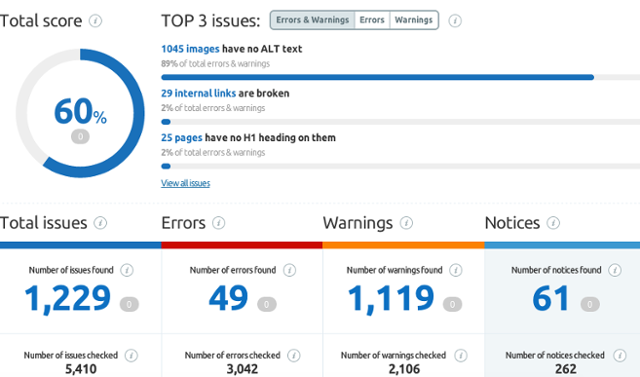This screenshot has width=640, height=377.
Task: Info icon beside Number of notices checked
Action: pos(620,355)
